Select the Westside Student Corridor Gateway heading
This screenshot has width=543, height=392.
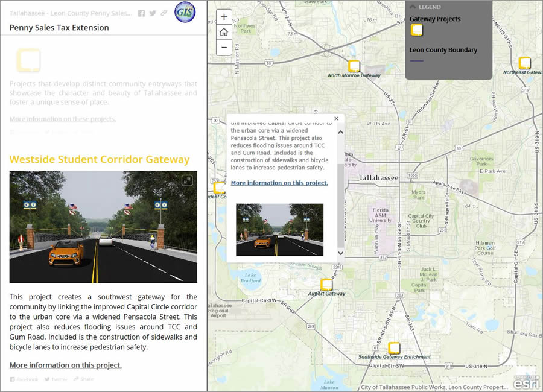(x=100, y=159)
